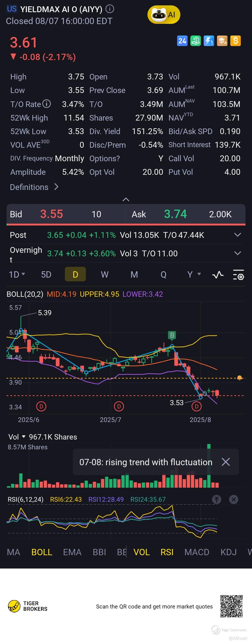Tap the info icon beside AIYY title

pyautogui.click(x=110, y=9)
